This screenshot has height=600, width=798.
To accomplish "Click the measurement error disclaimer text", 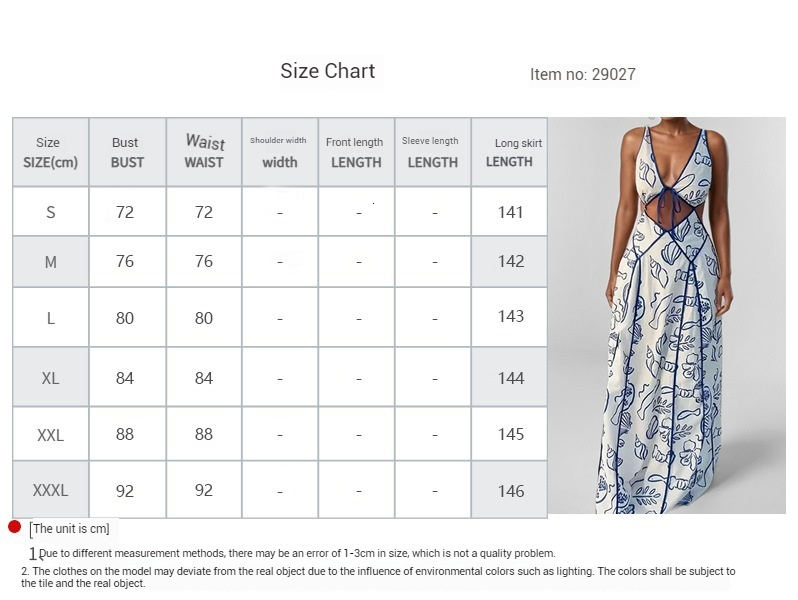I will pyautogui.click(x=297, y=553).
